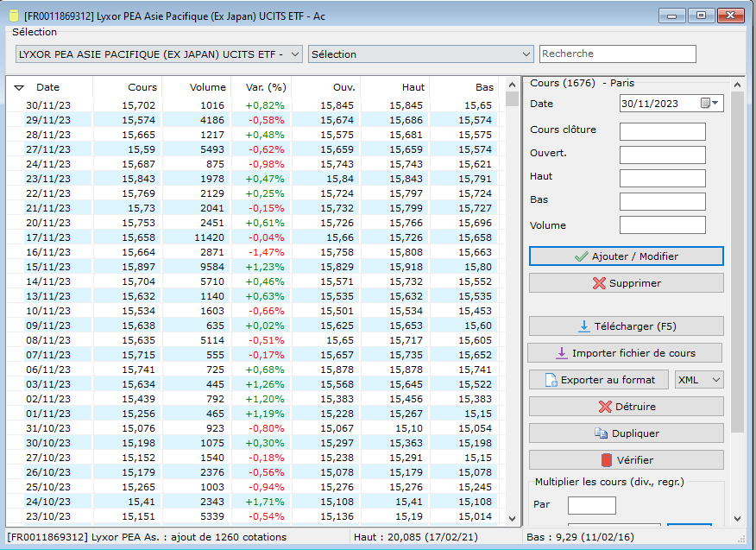Screen dimensions: 756x550
Task: Click the Vérifier button
Action: [x=627, y=460]
